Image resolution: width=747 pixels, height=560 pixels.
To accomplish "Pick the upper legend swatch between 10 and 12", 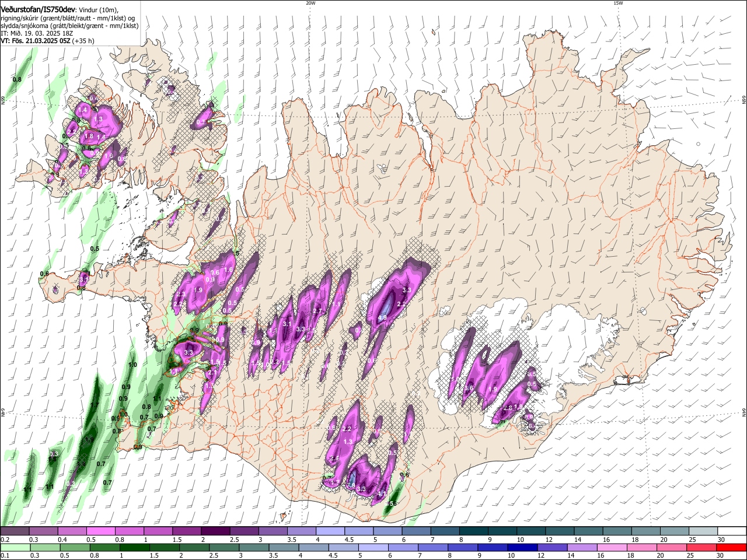I will [532, 531].
